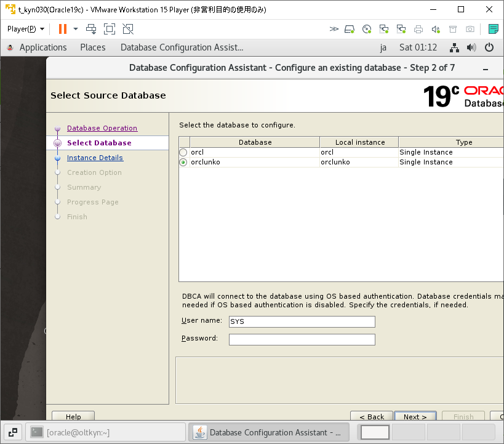Click the GNOME volume icon

tap(471, 47)
